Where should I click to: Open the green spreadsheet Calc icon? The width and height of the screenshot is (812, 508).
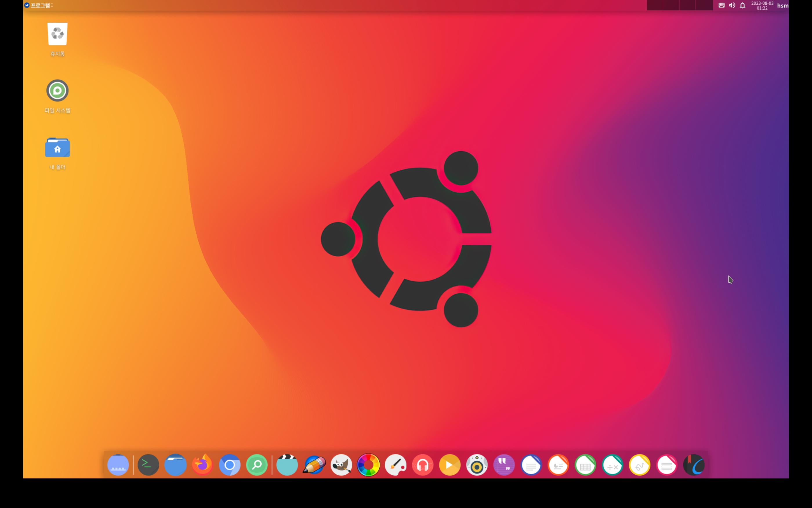pyautogui.click(x=585, y=465)
